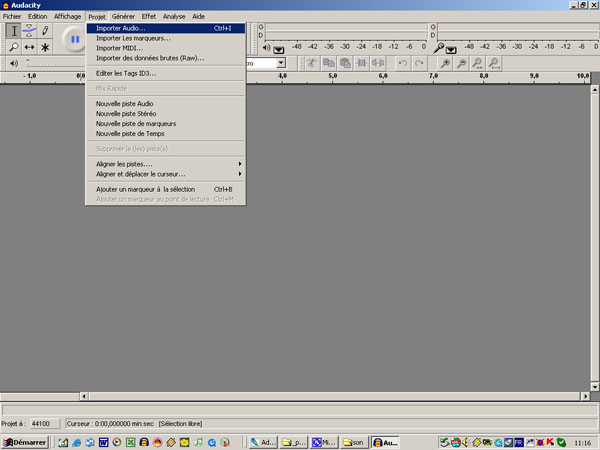
Task: Open the Générer menu
Action: [123, 16]
